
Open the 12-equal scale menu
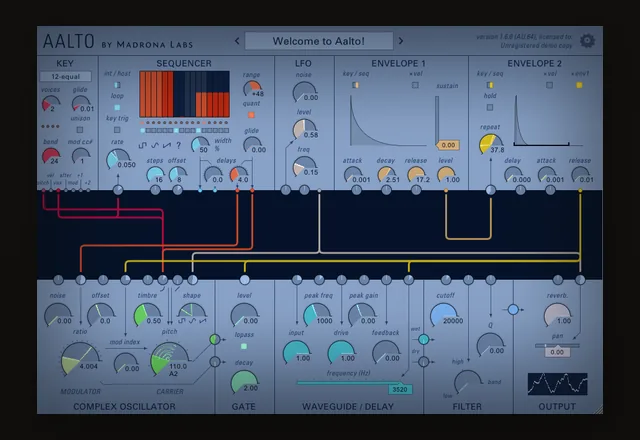point(65,76)
